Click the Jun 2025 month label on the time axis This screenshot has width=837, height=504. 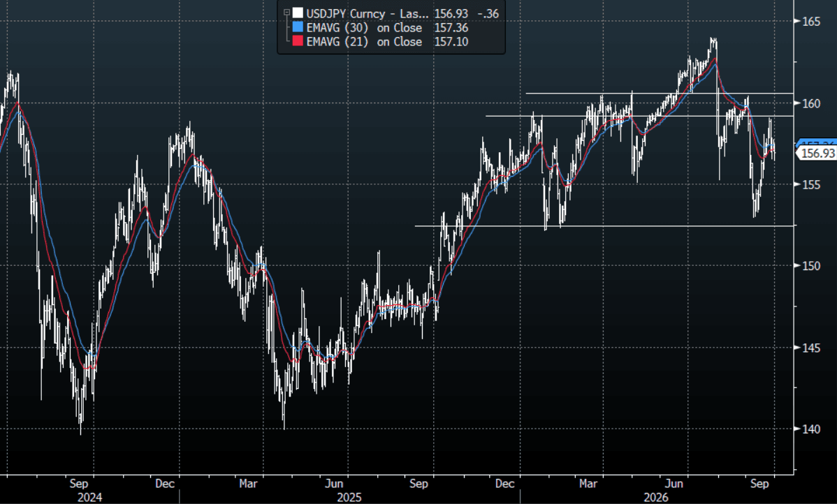tap(334, 484)
